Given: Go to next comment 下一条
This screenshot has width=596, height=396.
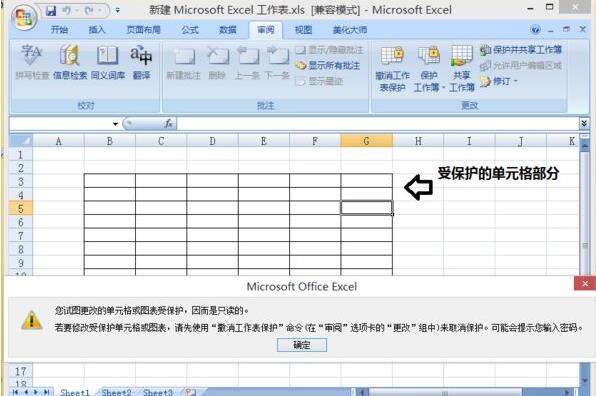Looking at the screenshot, I should pyautogui.click(x=277, y=62).
